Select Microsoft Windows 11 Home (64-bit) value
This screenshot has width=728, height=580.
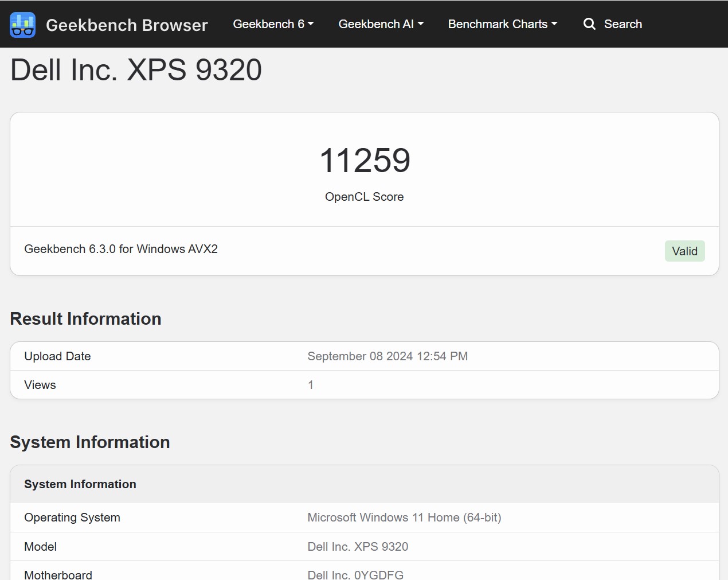404,517
